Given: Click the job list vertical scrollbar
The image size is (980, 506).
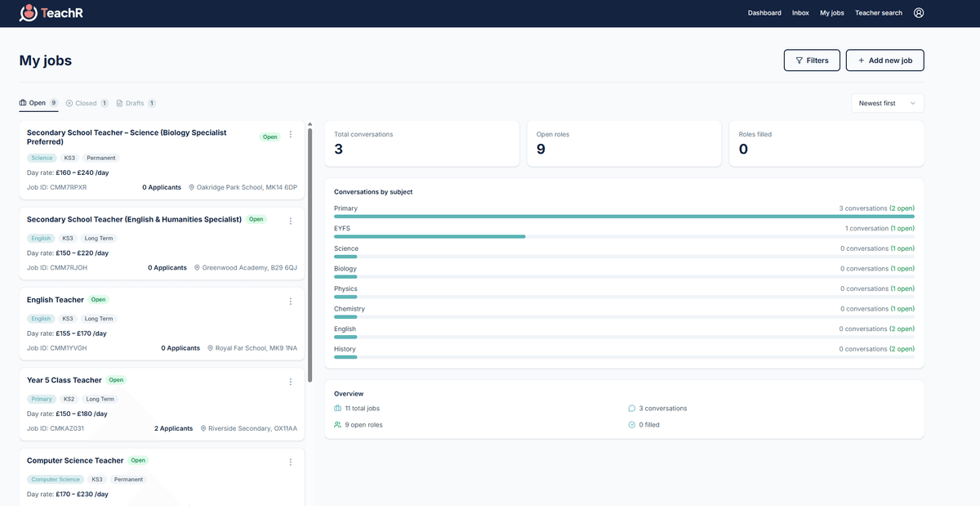Looking at the screenshot, I should tap(310, 253).
